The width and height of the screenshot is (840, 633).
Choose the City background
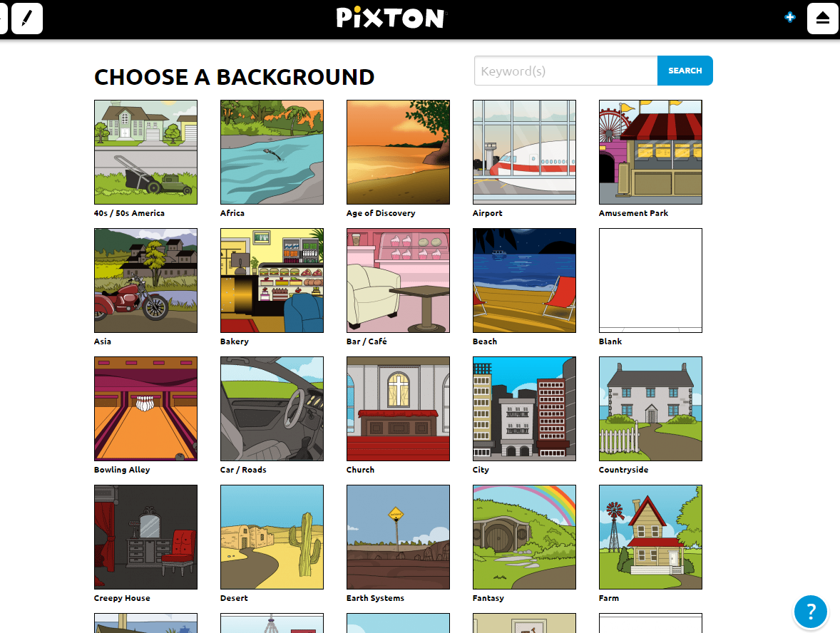(x=524, y=408)
